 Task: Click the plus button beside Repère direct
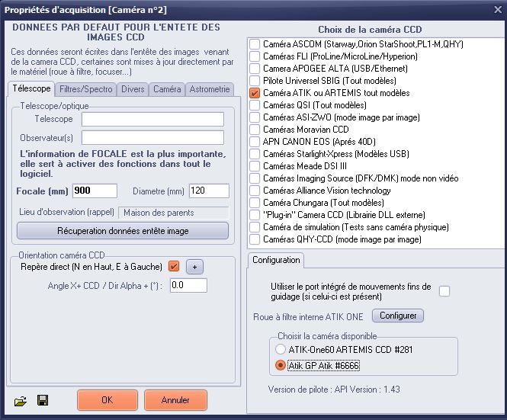coord(194,267)
